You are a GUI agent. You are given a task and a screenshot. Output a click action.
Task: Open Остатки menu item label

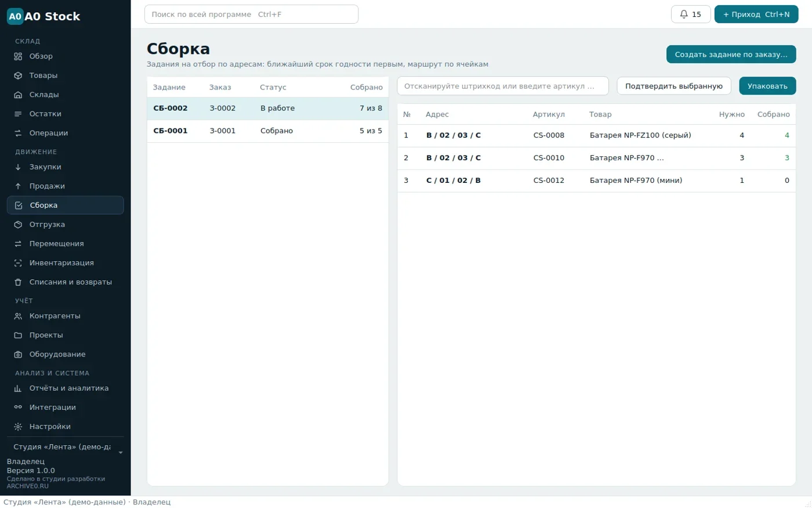coord(45,114)
